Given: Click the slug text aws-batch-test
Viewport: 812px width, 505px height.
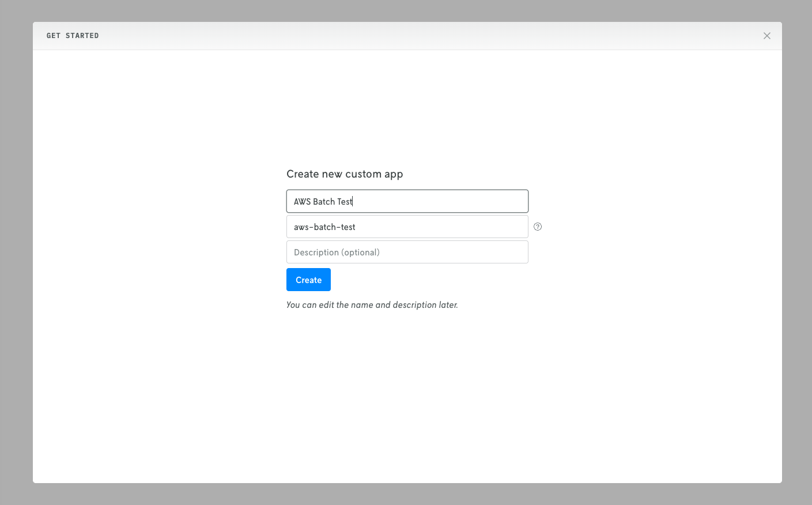Looking at the screenshot, I should coord(324,227).
